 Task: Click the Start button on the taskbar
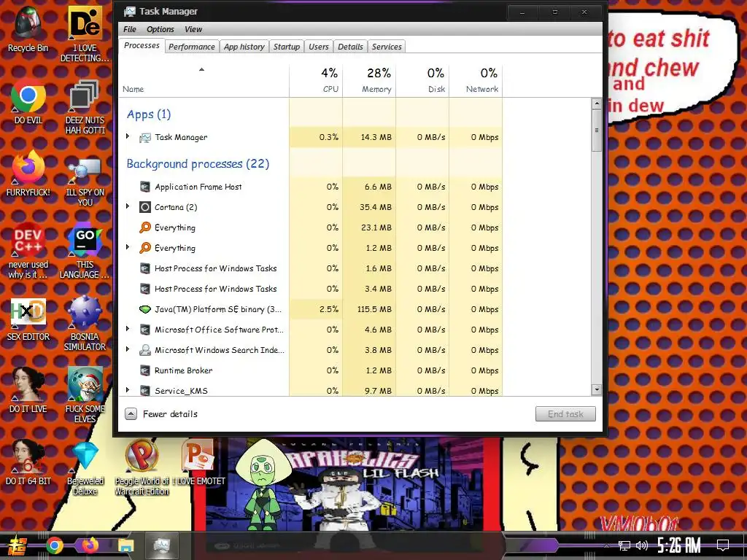pyautogui.click(x=18, y=545)
